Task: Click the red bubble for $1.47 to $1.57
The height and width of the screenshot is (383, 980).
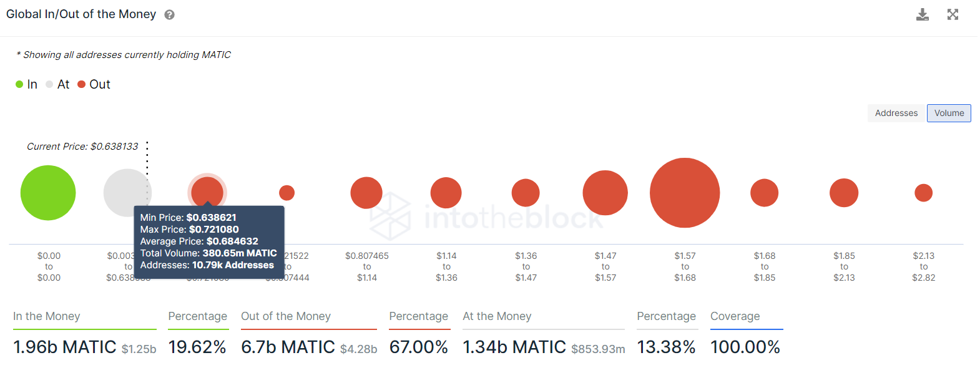Action: (605, 193)
